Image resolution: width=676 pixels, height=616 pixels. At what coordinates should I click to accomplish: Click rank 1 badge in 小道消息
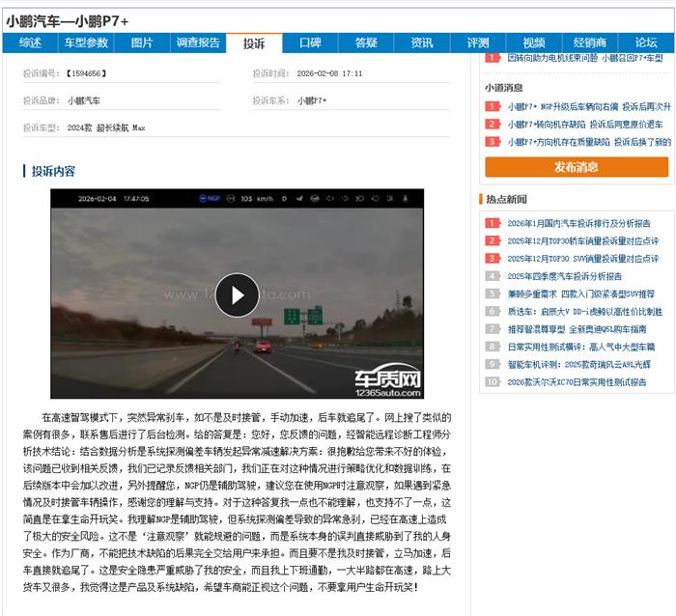click(493, 106)
